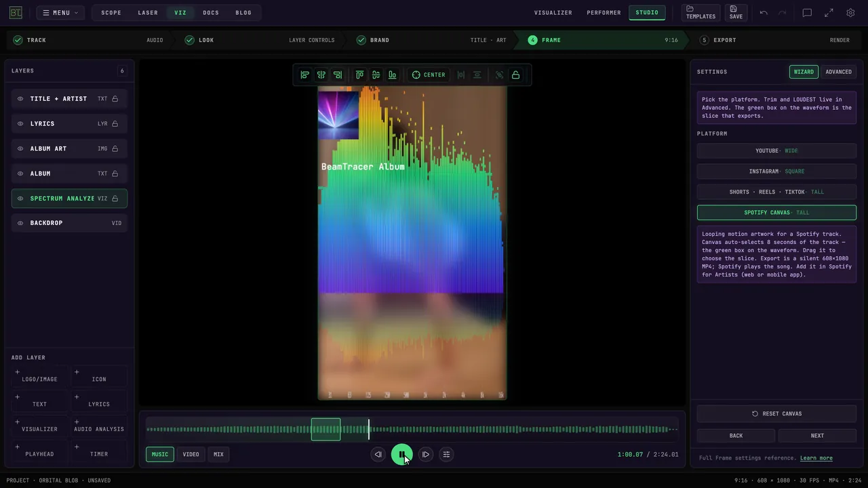Align selection to left edge

coord(304,75)
